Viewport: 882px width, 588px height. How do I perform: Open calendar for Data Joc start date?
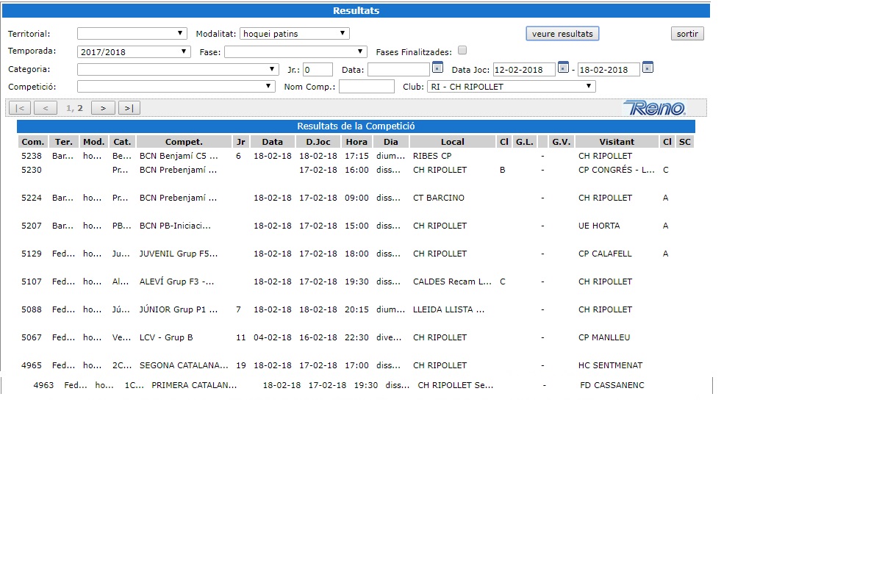(x=563, y=68)
